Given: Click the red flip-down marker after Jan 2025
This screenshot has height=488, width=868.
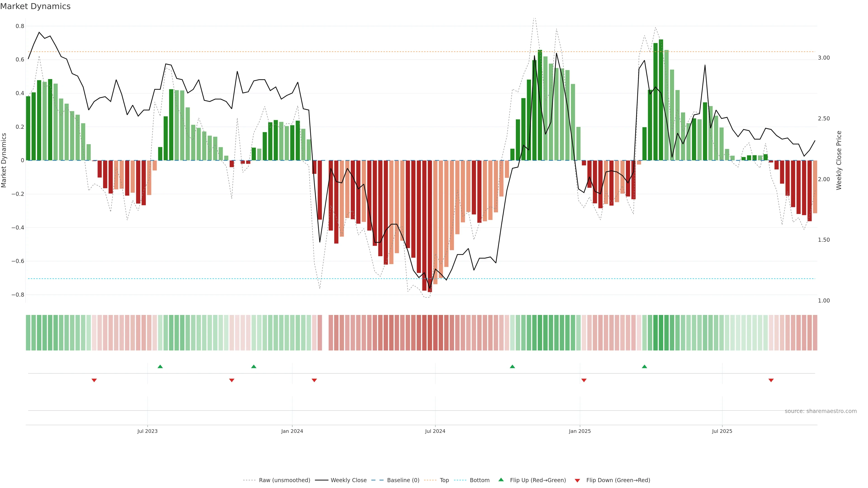Looking at the screenshot, I should [x=584, y=380].
